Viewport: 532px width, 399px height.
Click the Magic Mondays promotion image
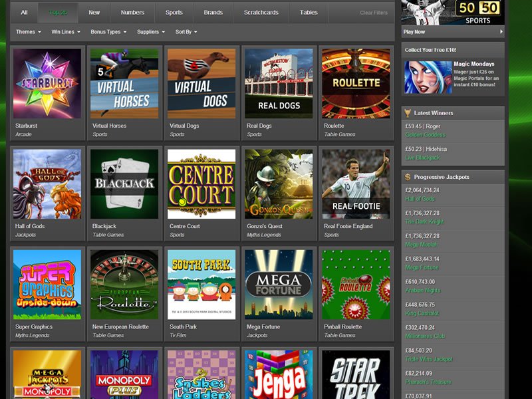pos(428,77)
